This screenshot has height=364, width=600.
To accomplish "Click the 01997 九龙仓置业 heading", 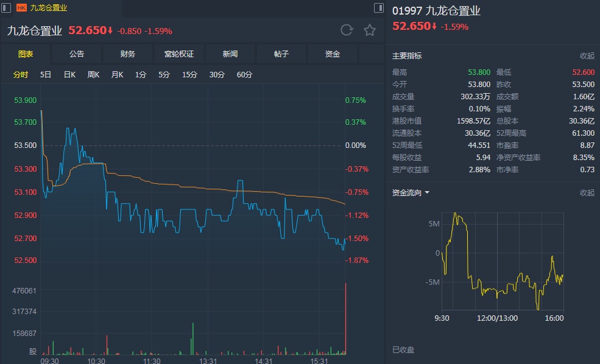I will click(436, 11).
